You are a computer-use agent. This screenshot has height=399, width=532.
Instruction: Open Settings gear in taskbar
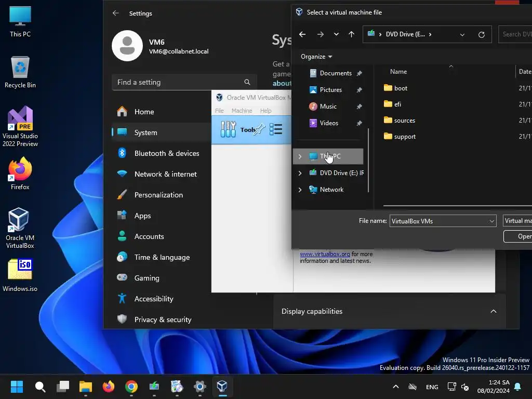(x=200, y=387)
